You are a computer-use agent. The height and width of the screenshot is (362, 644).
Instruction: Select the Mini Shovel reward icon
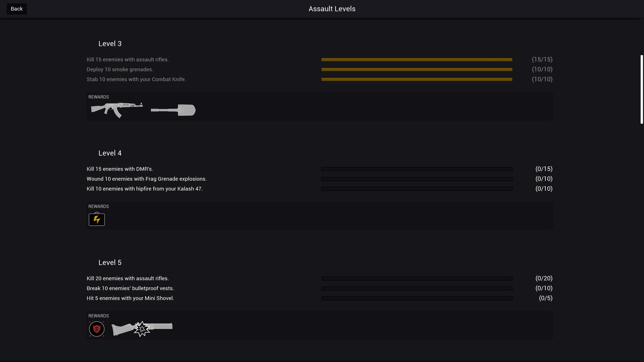pos(173,110)
